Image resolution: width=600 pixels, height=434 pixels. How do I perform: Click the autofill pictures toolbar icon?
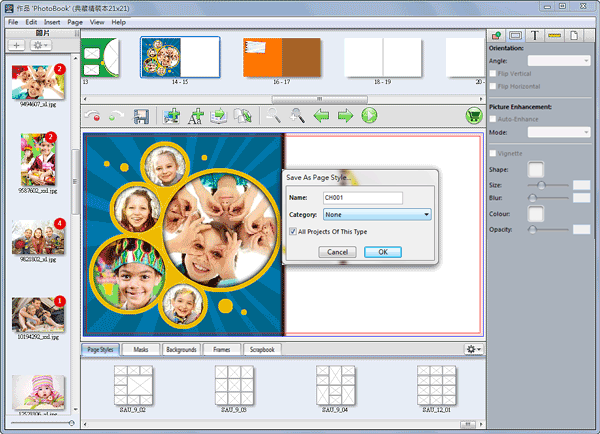[218, 116]
